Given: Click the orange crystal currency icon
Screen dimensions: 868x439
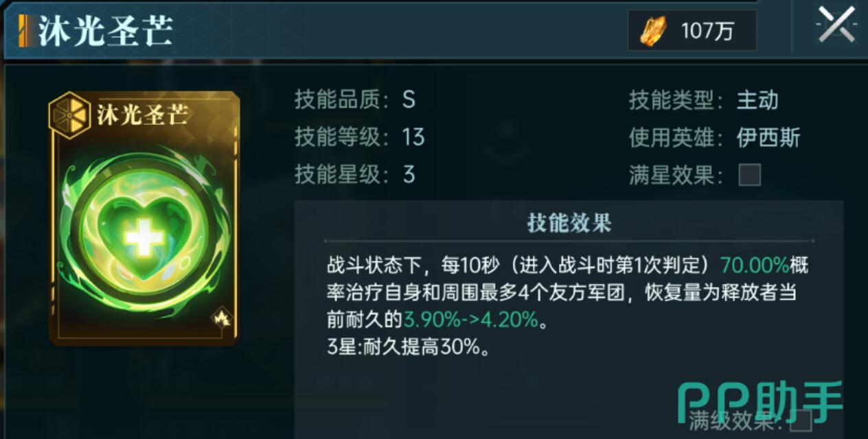Looking at the screenshot, I should (x=653, y=31).
